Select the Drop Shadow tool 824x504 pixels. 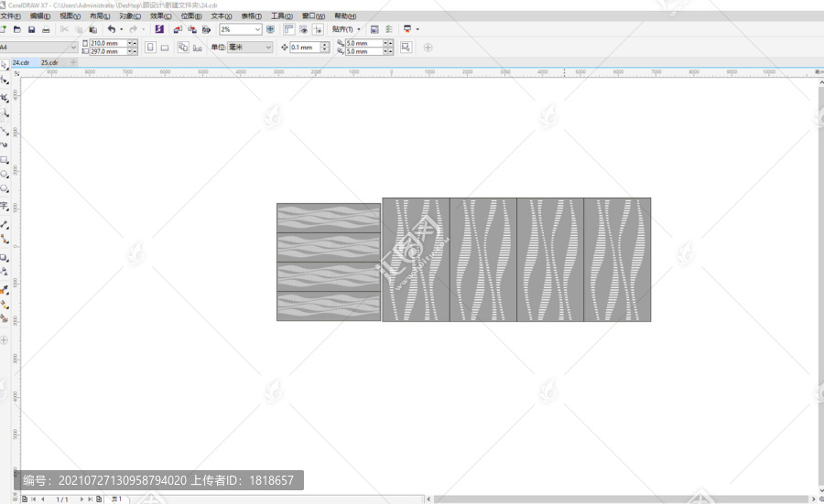5,258
